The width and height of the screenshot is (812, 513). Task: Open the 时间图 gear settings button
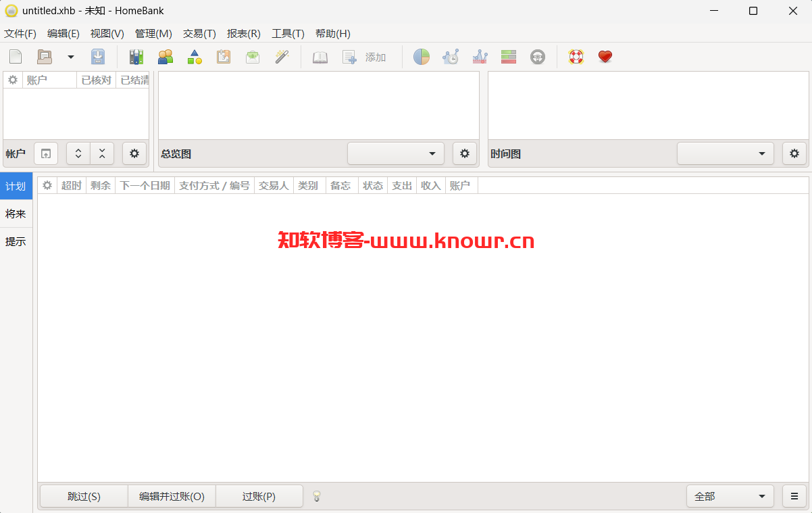pos(794,153)
